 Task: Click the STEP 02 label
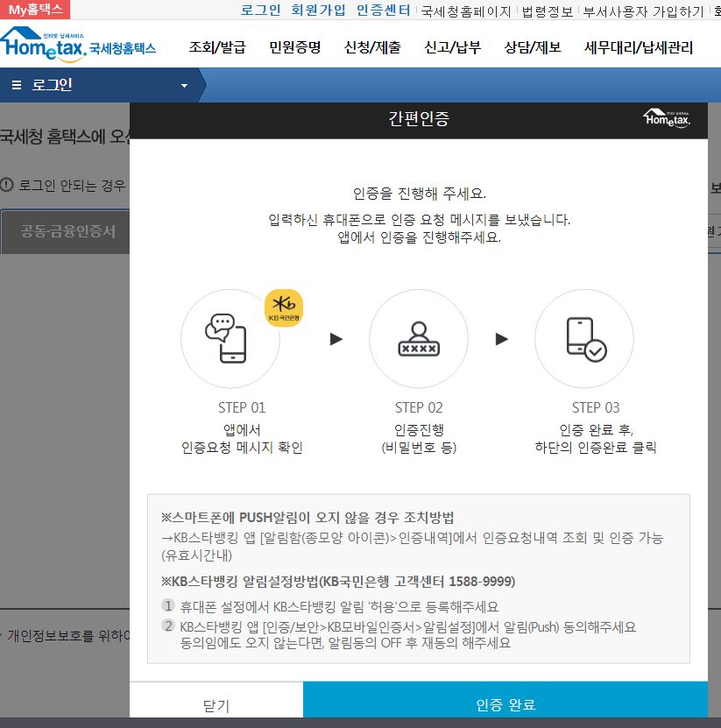(x=419, y=407)
